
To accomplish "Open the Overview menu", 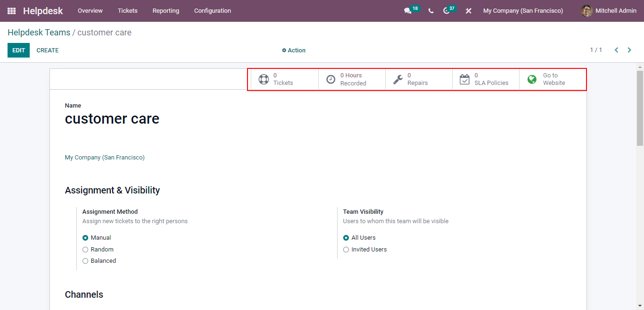I will tap(90, 10).
